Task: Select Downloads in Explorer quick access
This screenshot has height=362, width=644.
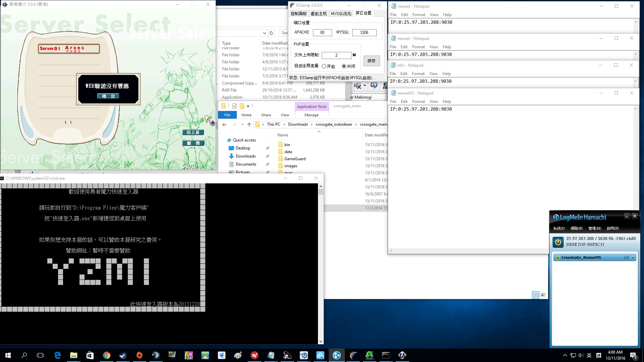Action: (246, 156)
